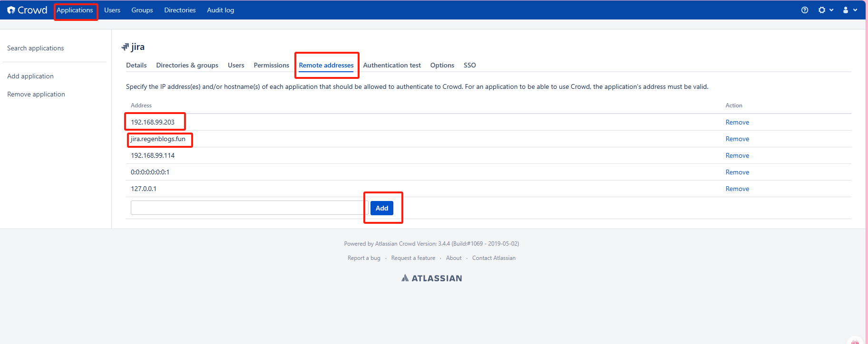Select the Remote addresses tab
Viewport: 868px width, 344px height.
(326, 65)
